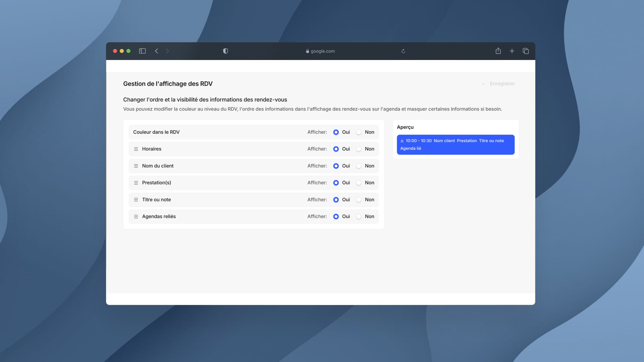Go back with the left chevron arrow

pos(156,51)
